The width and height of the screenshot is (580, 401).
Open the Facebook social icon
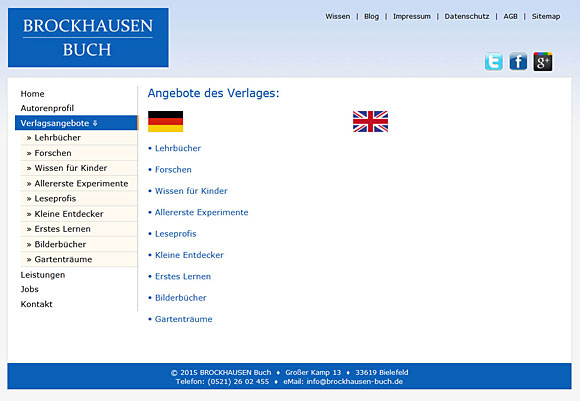(518, 61)
